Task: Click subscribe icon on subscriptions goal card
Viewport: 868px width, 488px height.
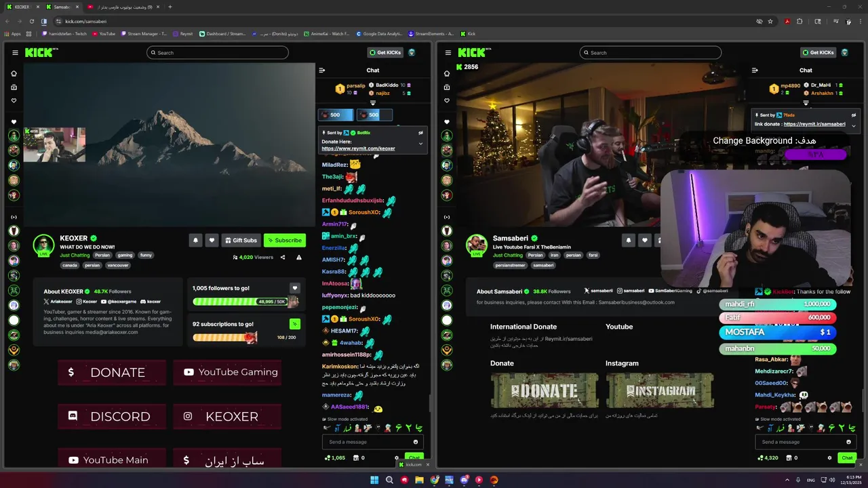Action: pyautogui.click(x=294, y=324)
